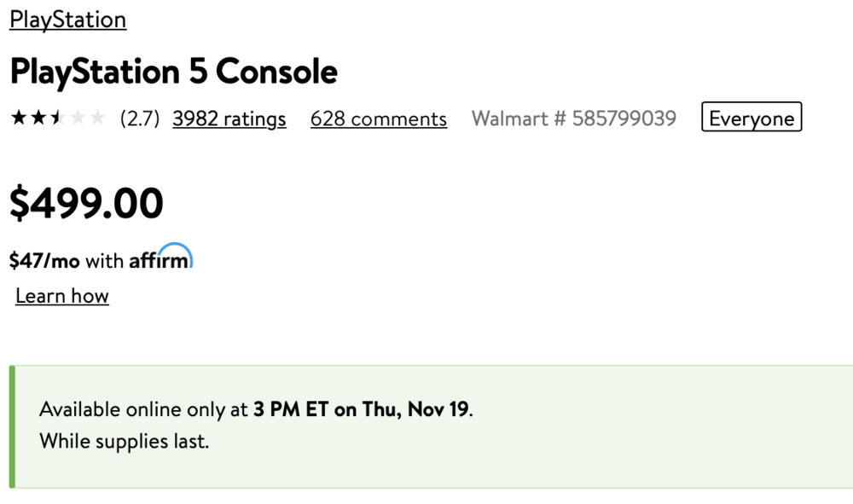
Task: Click the bold 3 PM ET availability date
Action: pos(361,409)
